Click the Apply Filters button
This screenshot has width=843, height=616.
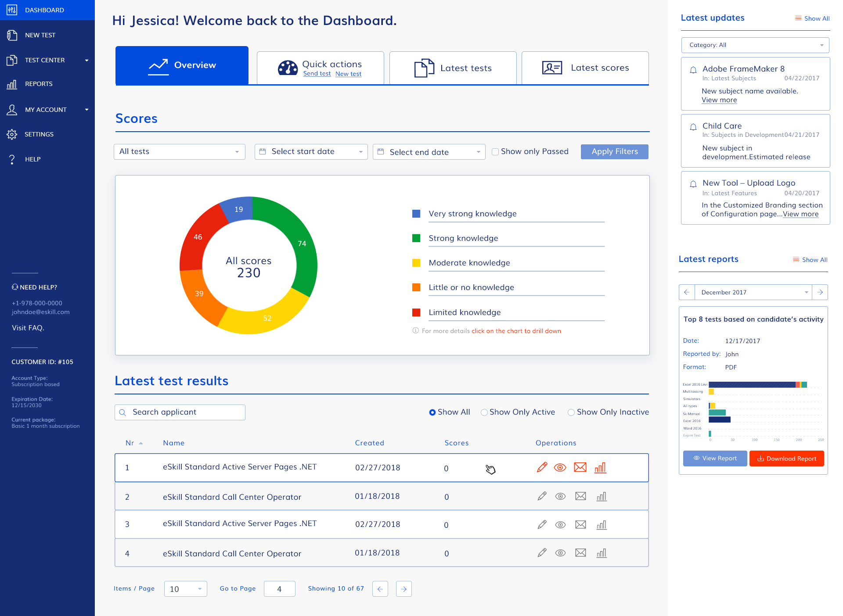614,152
